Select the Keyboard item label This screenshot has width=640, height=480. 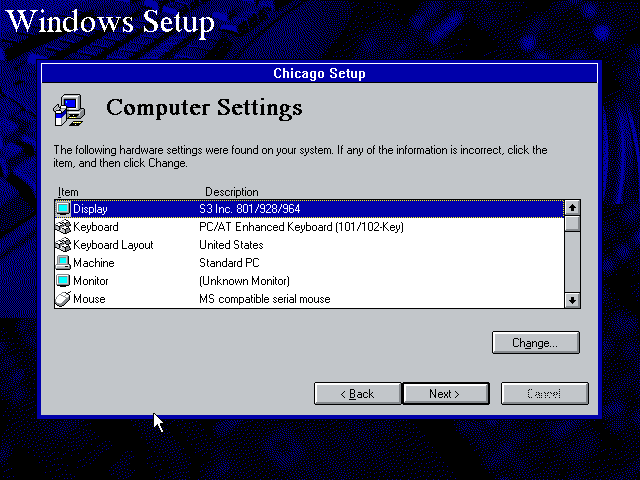pos(96,227)
